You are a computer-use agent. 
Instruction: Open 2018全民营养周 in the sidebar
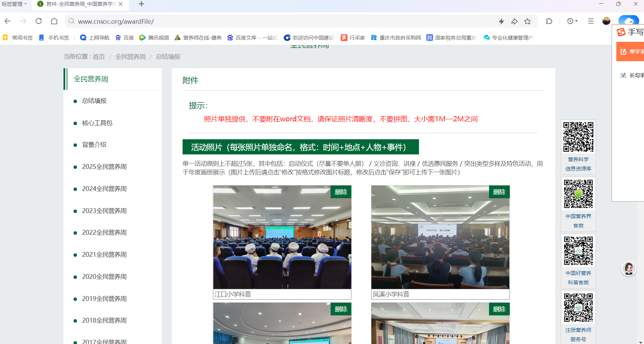tap(104, 321)
